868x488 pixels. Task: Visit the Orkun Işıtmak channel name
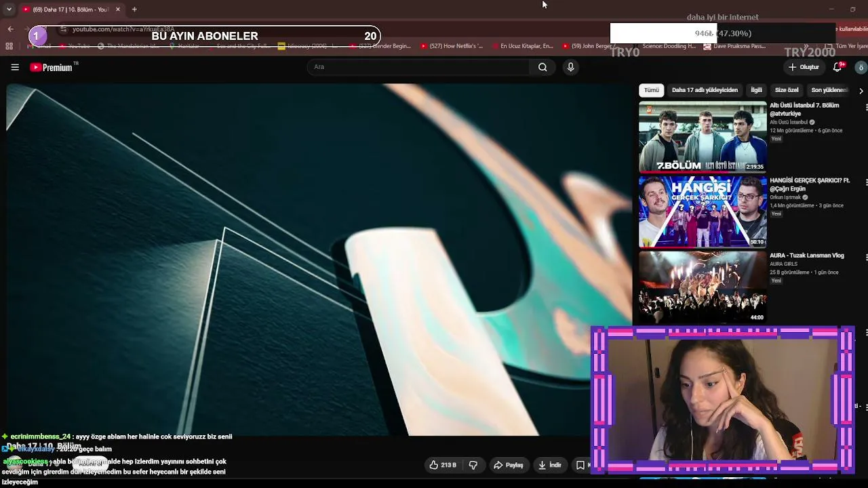[x=785, y=197]
